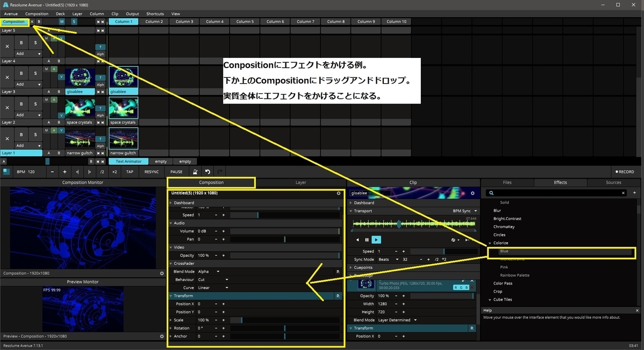This screenshot has height=350, width=644.
Task: Click the RESYNC button
Action: (x=151, y=172)
